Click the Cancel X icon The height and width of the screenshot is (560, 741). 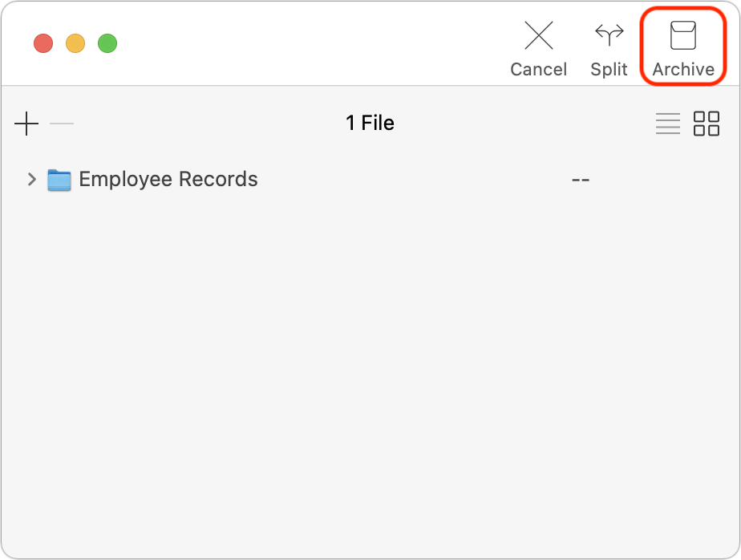[539, 35]
